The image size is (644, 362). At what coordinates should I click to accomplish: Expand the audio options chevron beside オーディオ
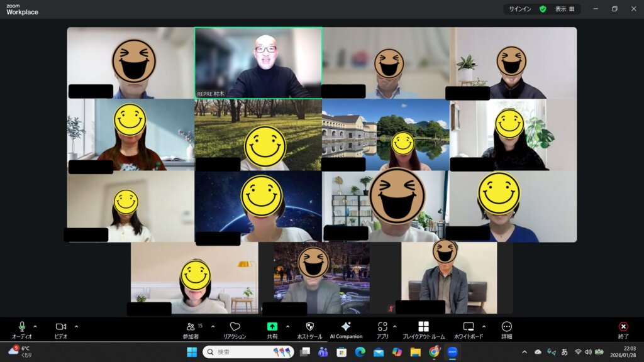(35, 326)
